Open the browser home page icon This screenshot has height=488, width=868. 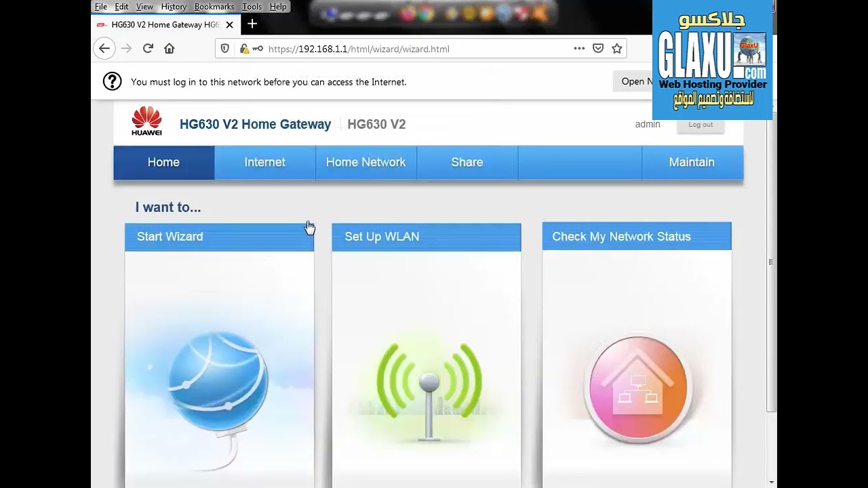click(x=170, y=48)
